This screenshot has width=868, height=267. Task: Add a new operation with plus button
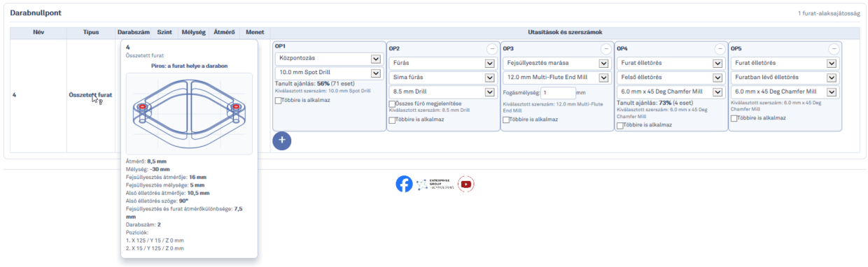pyautogui.click(x=282, y=140)
